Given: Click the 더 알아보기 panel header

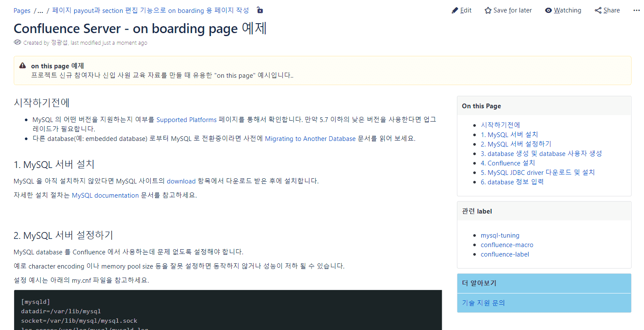Looking at the screenshot, I should [x=544, y=283].
